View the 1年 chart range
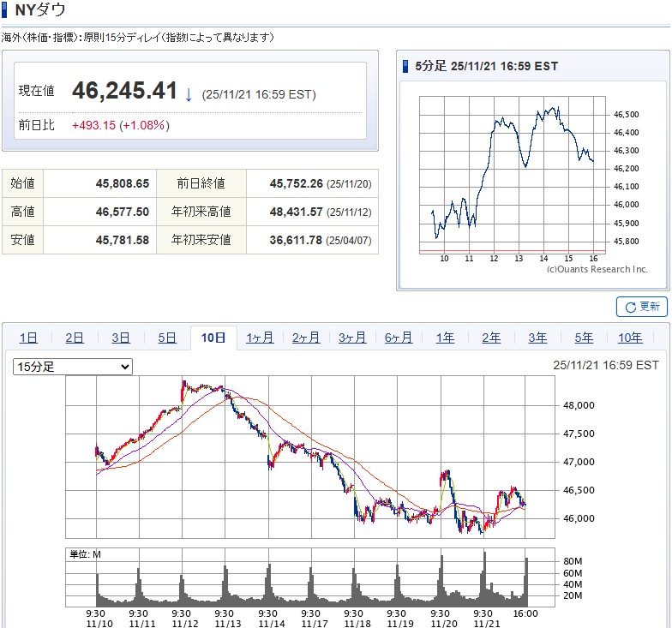This screenshot has width=672, height=628. point(445,338)
